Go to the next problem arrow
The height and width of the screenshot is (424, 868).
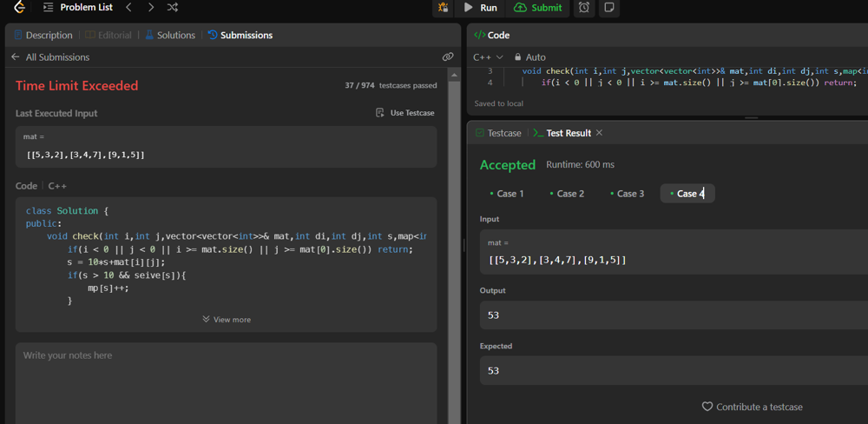[x=151, y=8]
